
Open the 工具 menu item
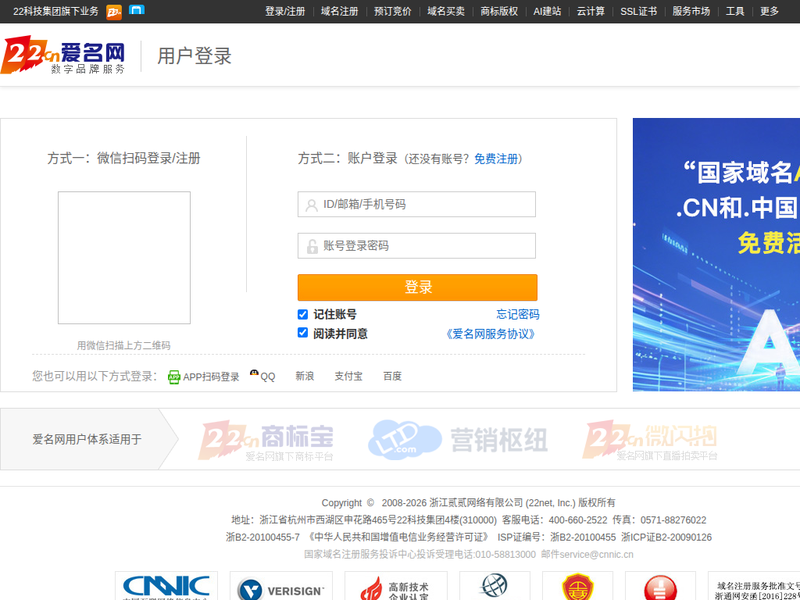[735, 11]
